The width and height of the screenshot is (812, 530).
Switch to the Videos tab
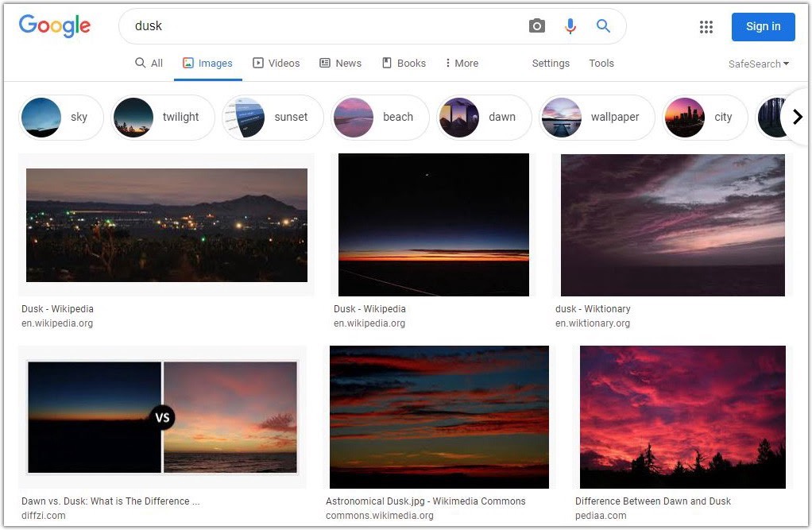(276, 64)
